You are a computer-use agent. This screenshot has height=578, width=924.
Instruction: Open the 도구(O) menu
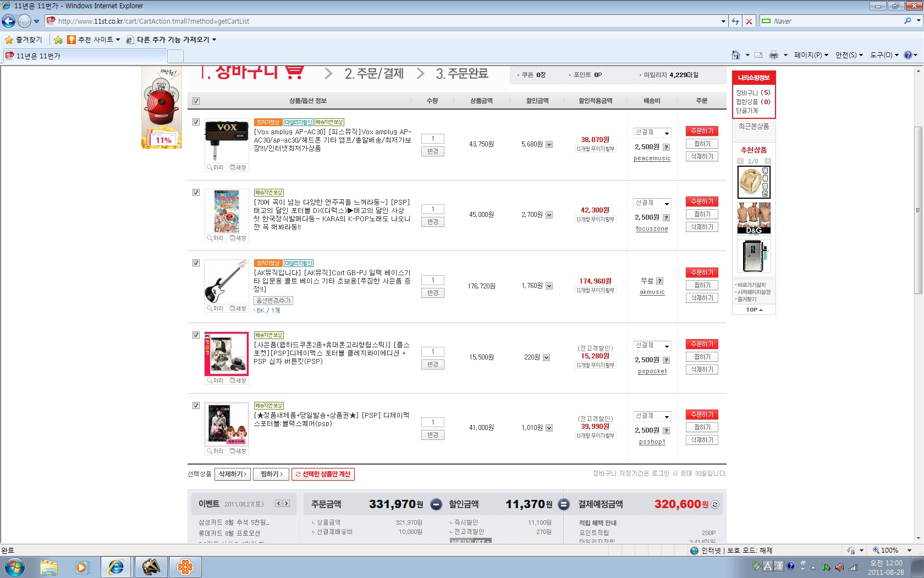pyautogui.click(x=884, y=55)
